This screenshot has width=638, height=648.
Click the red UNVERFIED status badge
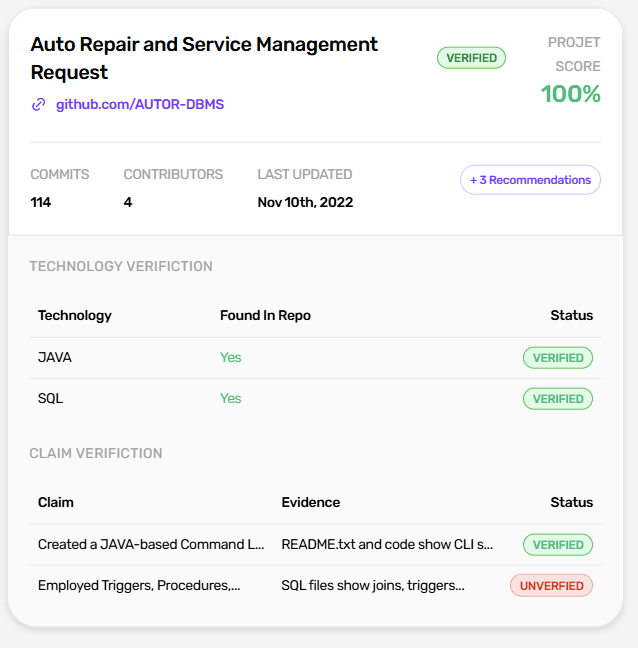pos(551,585)
